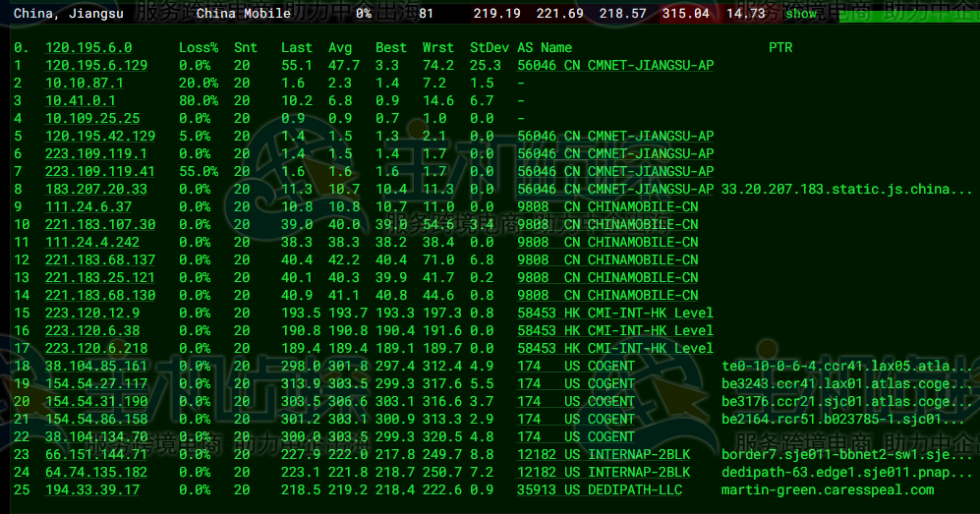Open IP 221.183.68.130
The width and height of the screenshot is (980, 514).
pos(100,296)
